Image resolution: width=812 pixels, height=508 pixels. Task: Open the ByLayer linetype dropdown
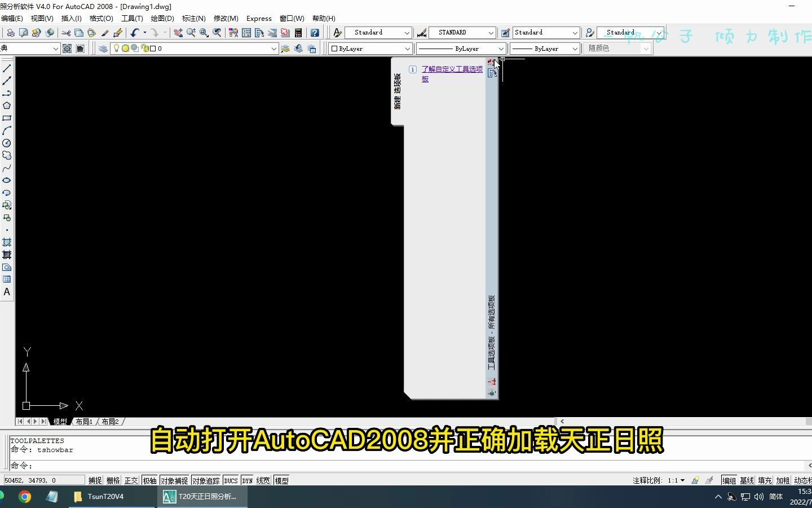pos(461,49)
